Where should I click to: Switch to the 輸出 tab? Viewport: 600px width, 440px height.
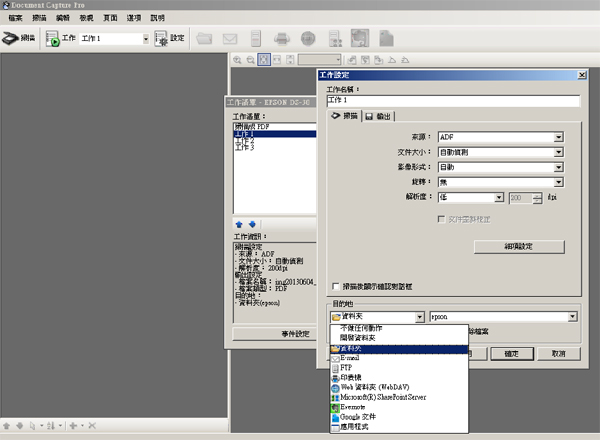[x=378, y=116]
